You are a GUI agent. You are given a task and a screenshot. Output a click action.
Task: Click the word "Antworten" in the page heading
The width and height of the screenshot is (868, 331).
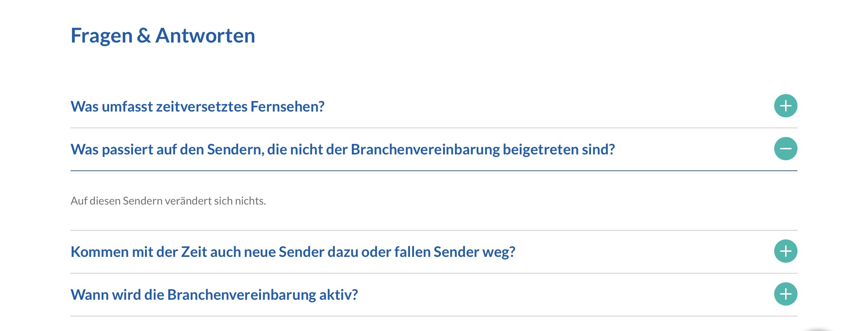(x=205, y=36)
